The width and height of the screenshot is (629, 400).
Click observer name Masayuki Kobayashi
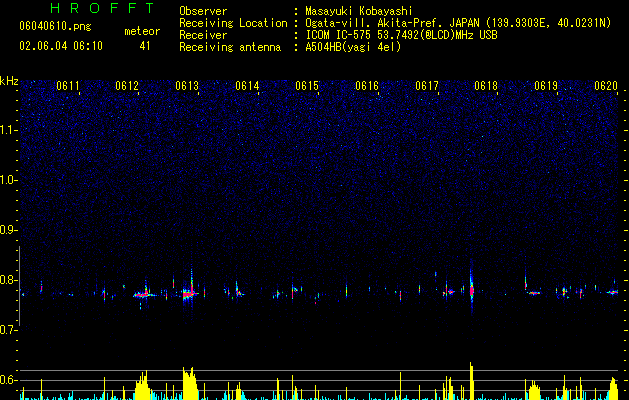[359, 11]
